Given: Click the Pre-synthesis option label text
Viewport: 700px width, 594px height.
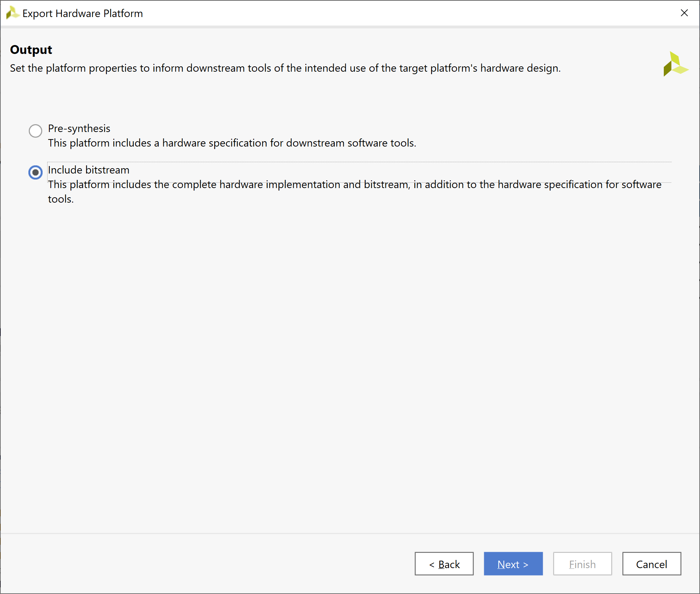Looking at the screenshot, I should (x=79, y=128).
